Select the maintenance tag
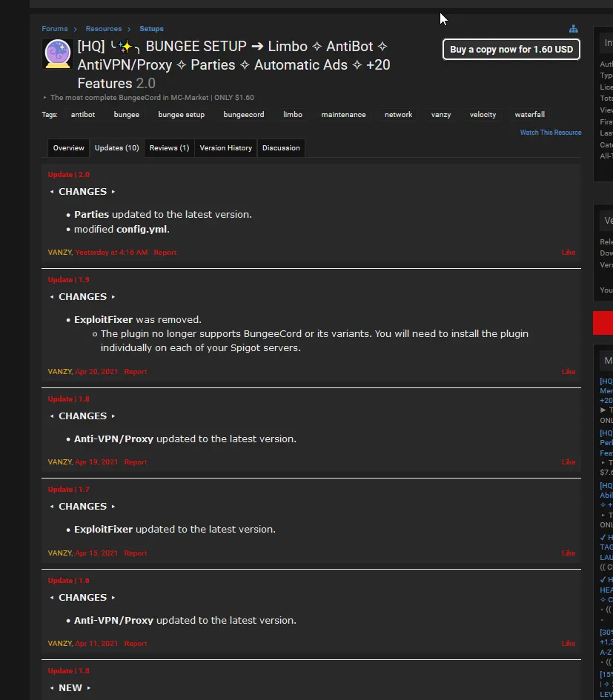The height and width of the screenshot is (700, 613). [x=344, y=115]
